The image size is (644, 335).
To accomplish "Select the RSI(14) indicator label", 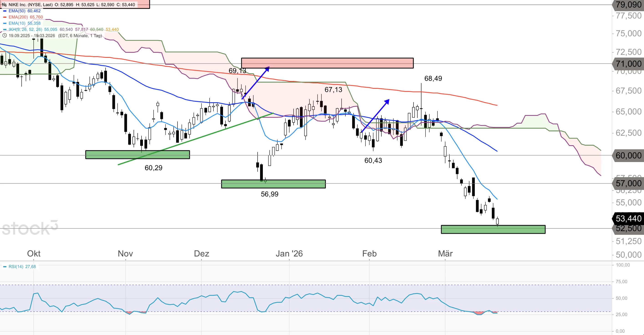I will point(16,267).
